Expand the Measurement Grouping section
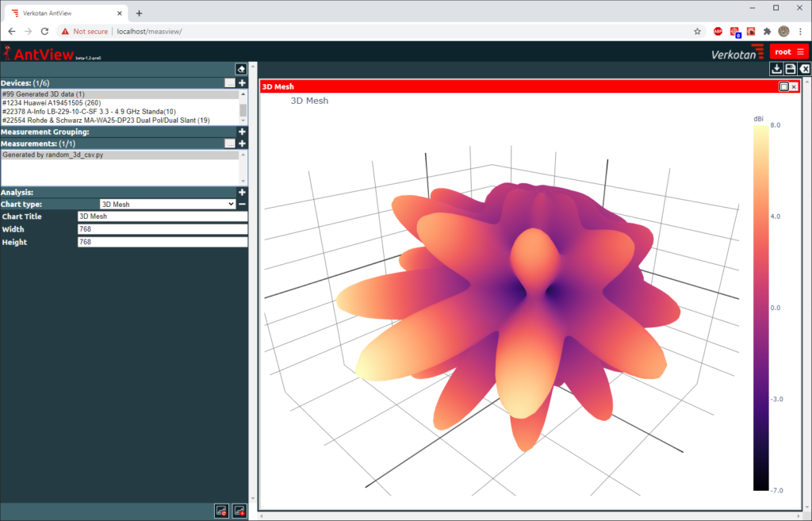The width and height of the screenshot is (812, 521). (242, 132)
